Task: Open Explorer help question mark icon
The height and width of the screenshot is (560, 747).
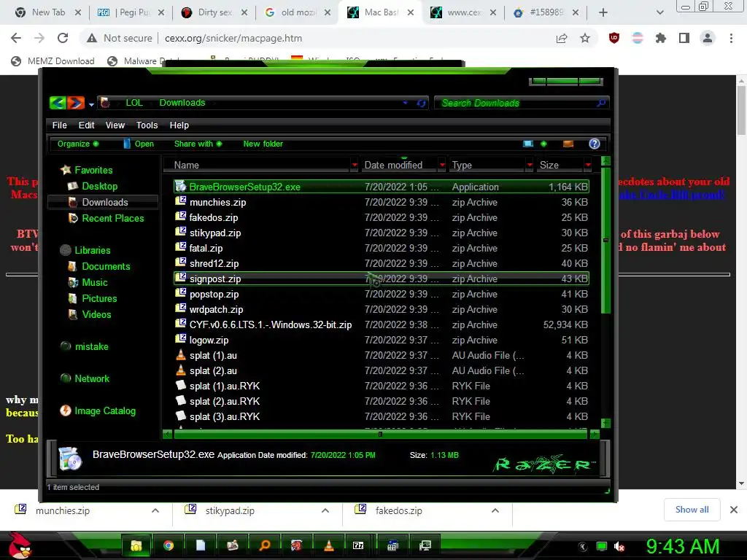Action: click(594, 144)
